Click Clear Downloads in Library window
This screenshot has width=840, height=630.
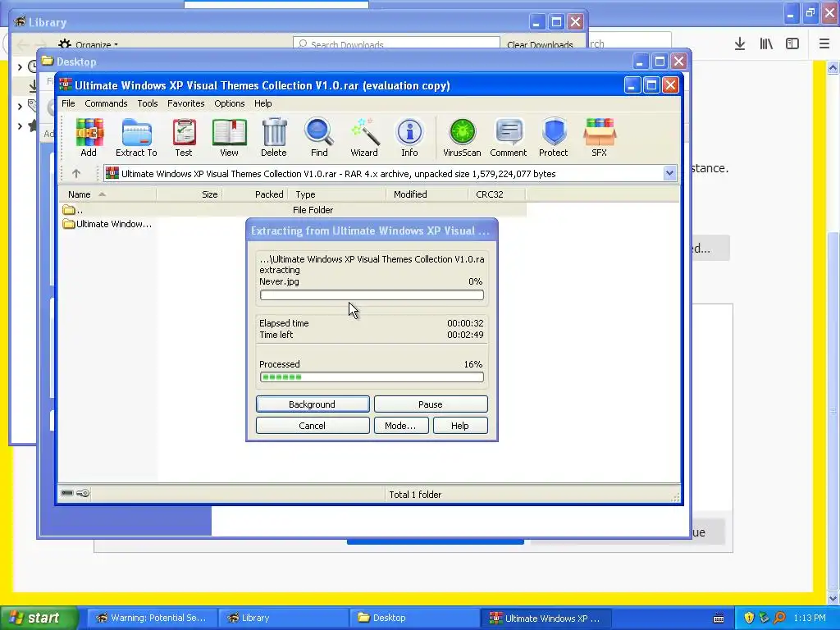[540, 44]
